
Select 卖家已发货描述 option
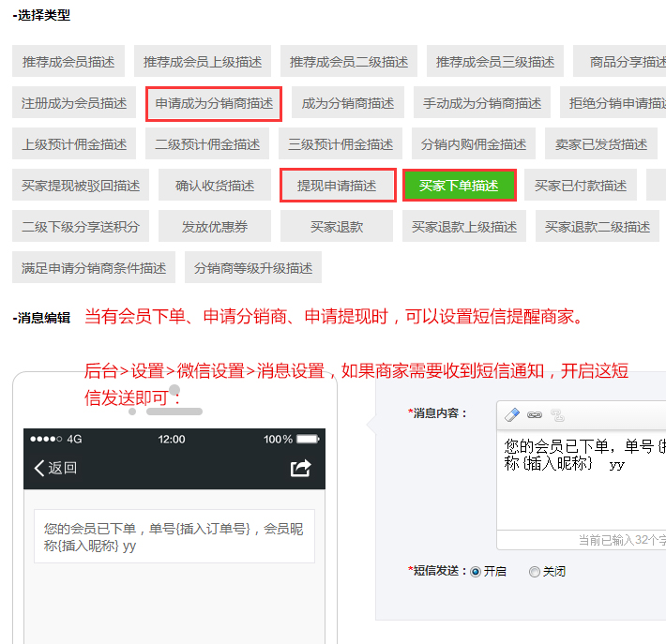tap(601, 144)
